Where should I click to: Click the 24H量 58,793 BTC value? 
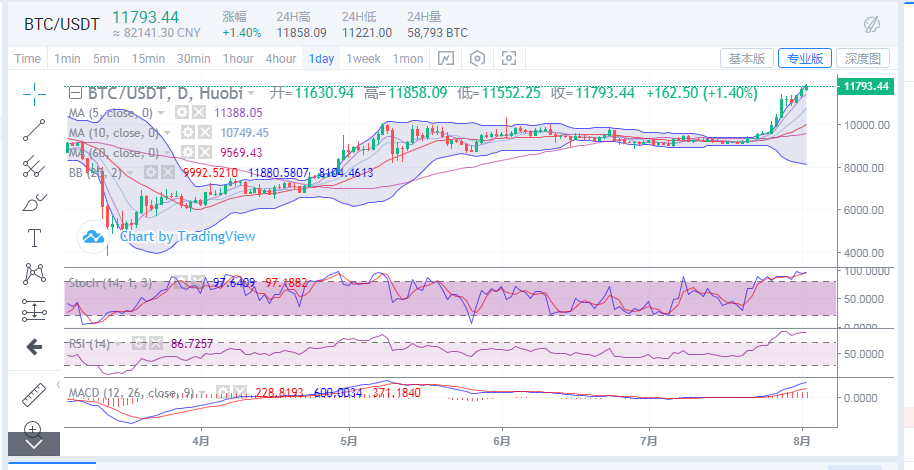437,33
